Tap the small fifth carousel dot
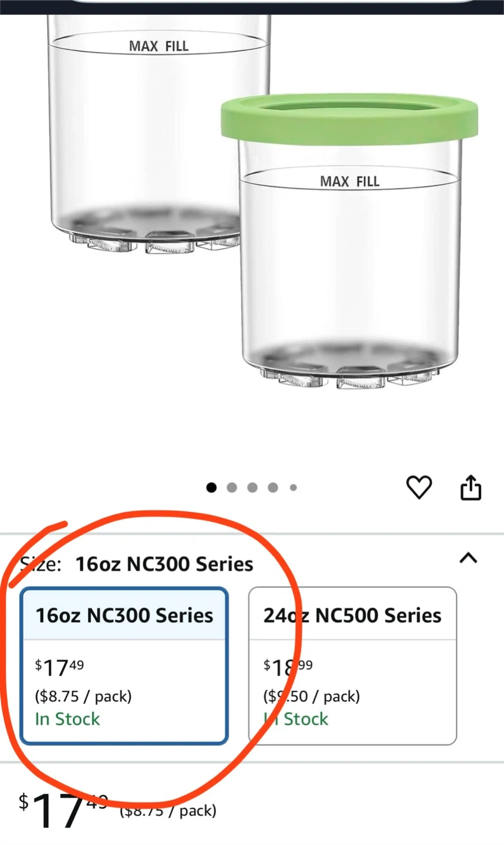504x845 pixels. (293, 488)
